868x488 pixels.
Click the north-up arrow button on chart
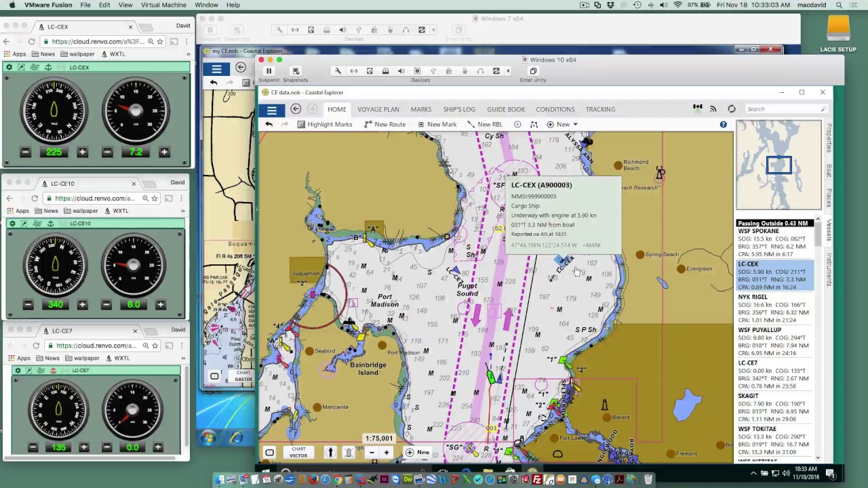330,453
